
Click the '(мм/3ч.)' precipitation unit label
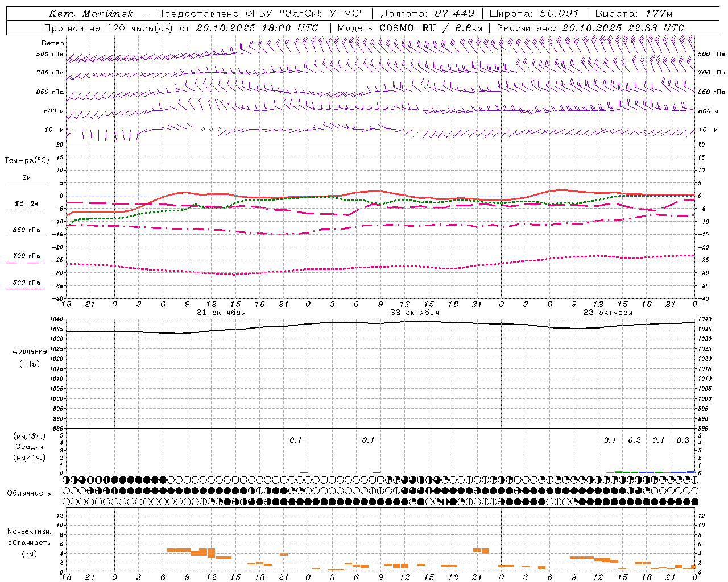pos(30,436)
